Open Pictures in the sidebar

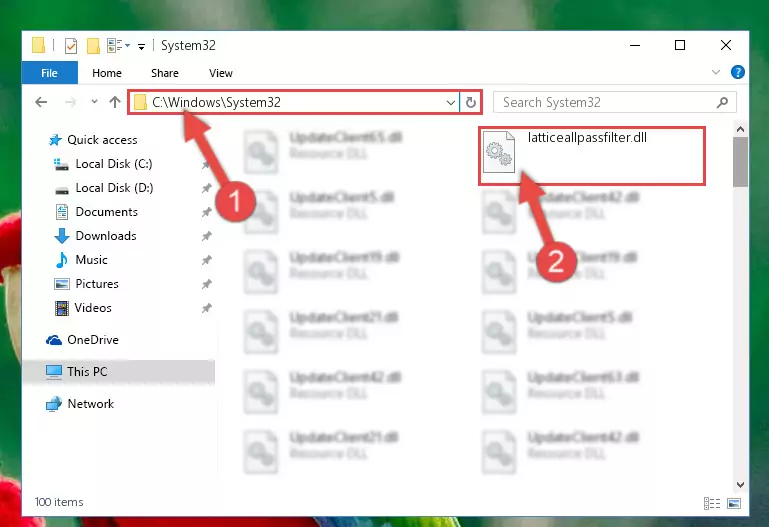pos(86,284)
